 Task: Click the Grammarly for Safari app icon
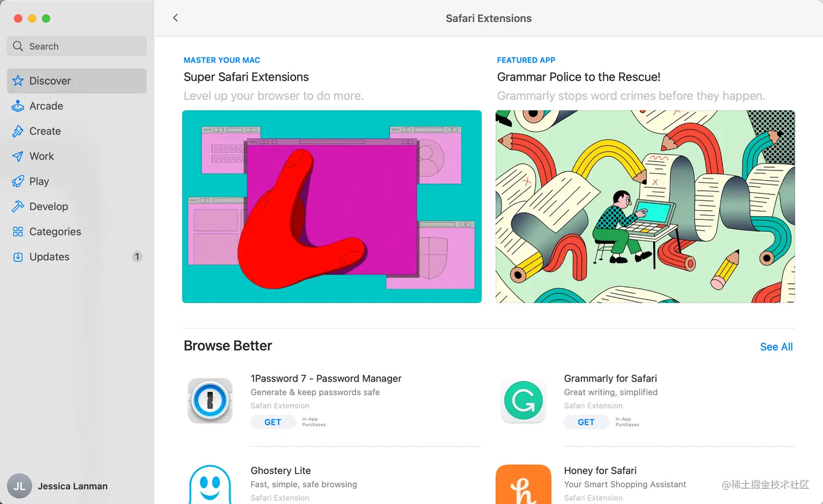point(524,401)
